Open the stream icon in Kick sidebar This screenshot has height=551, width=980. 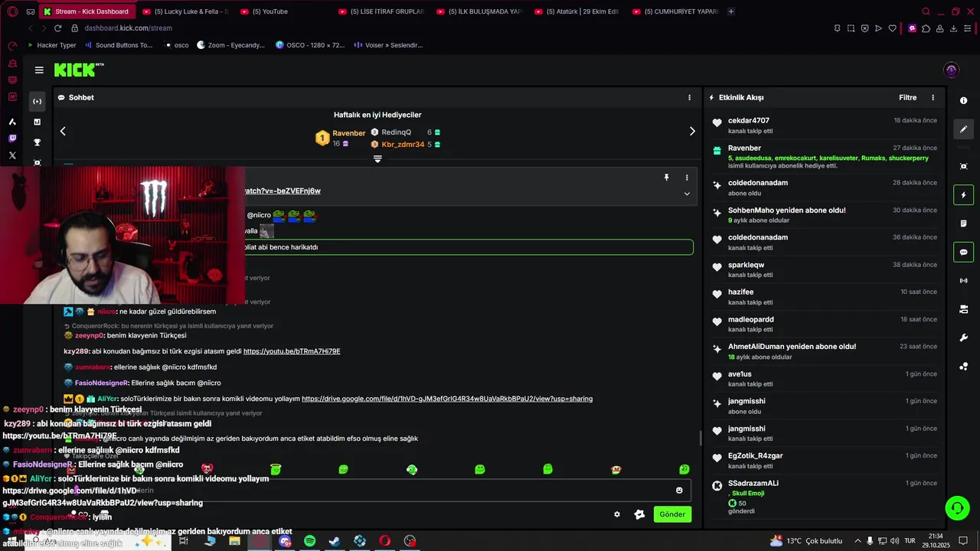(x=37, y=102)
